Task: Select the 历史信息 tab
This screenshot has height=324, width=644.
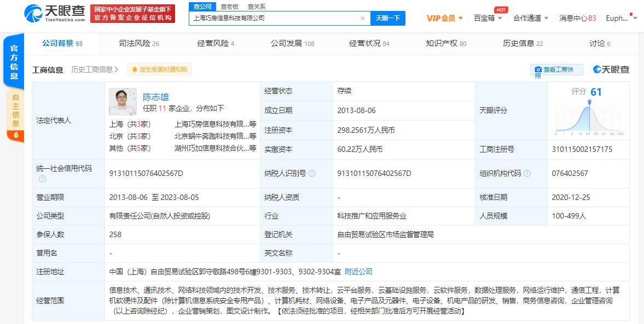Action: tap(523, 44)
